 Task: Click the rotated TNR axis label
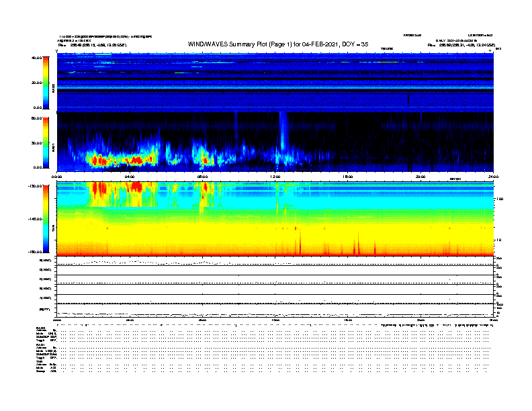pyautogui.click(x=54, y=228)
